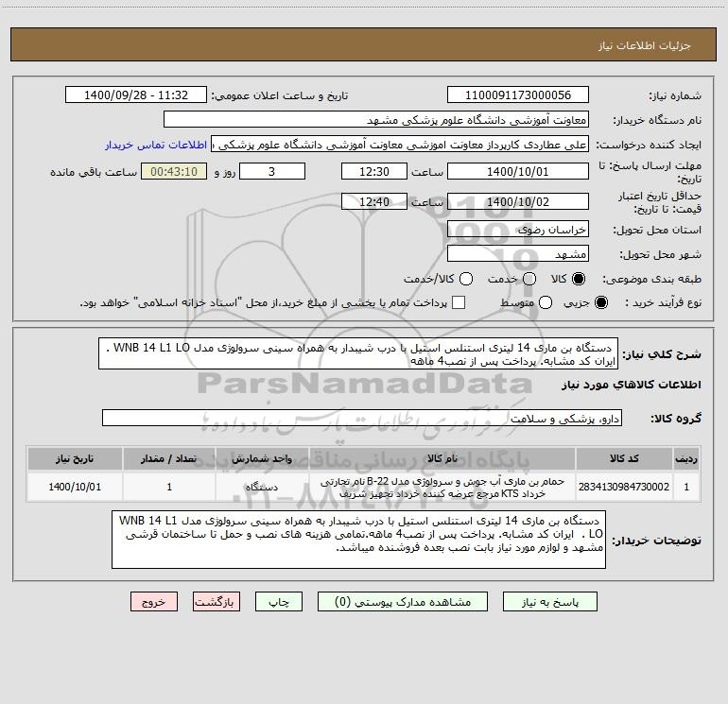Viewport: 728px width, 704px height.
Task: Click the اطلاعات کالاهای مورد نیاز heading
Action: point(631,385)
